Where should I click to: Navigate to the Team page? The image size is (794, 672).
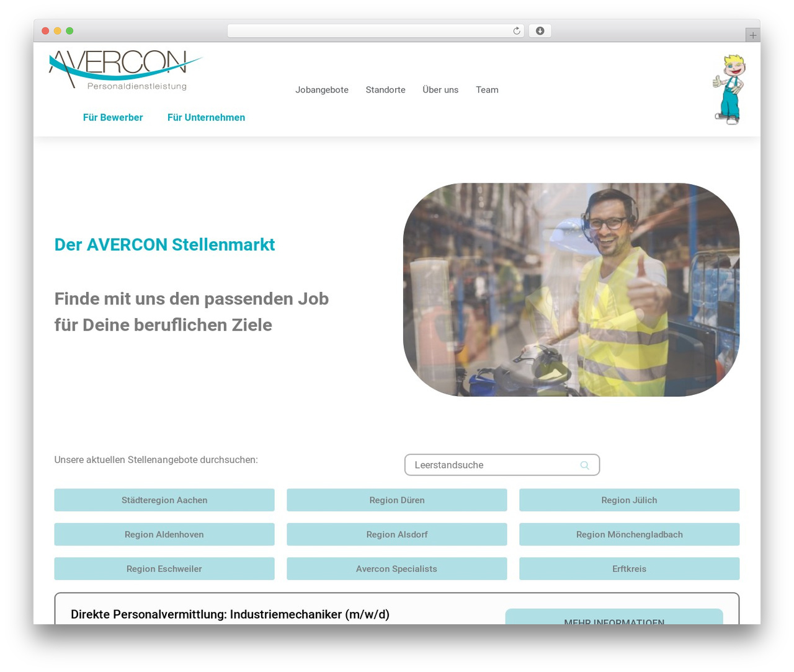pyautogui.click(x=487, y=90)
